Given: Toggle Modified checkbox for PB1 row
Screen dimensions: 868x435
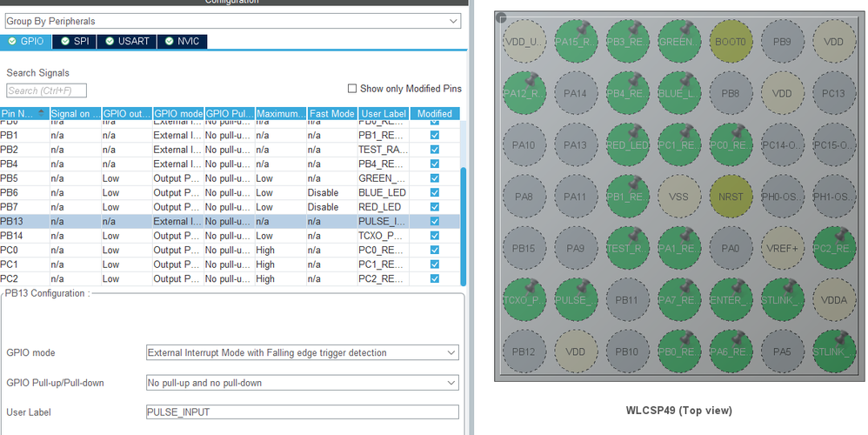Looking at the screenshot, I should click(x=435, y=135).
